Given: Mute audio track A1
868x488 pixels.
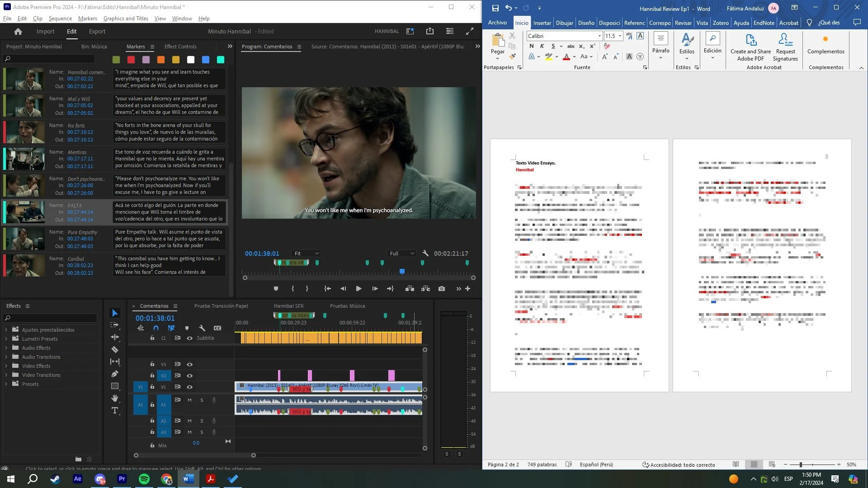Looking at the screenshot, I should point(190,400).
